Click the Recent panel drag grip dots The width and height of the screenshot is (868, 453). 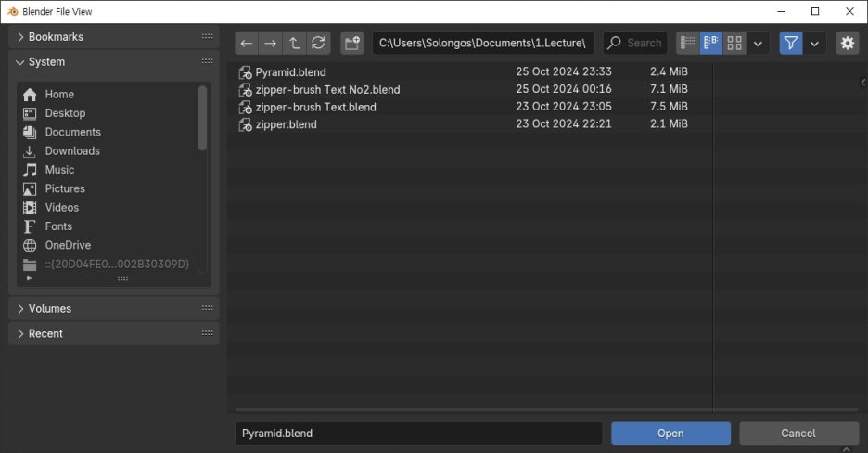tap(207, 333)
